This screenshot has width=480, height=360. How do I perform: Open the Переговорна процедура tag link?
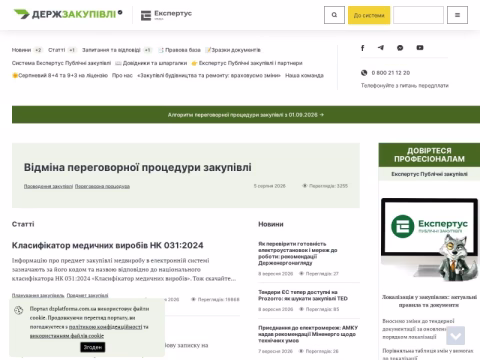(x=102, y=186)
